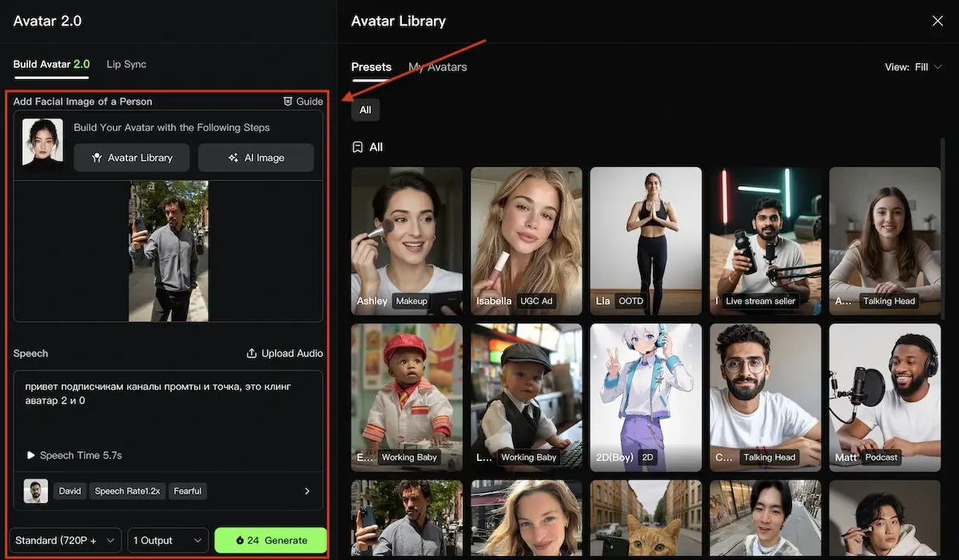Open the Standard (720P quality dropdown
The image size is (959, 560).
click(x=66, y=540)
